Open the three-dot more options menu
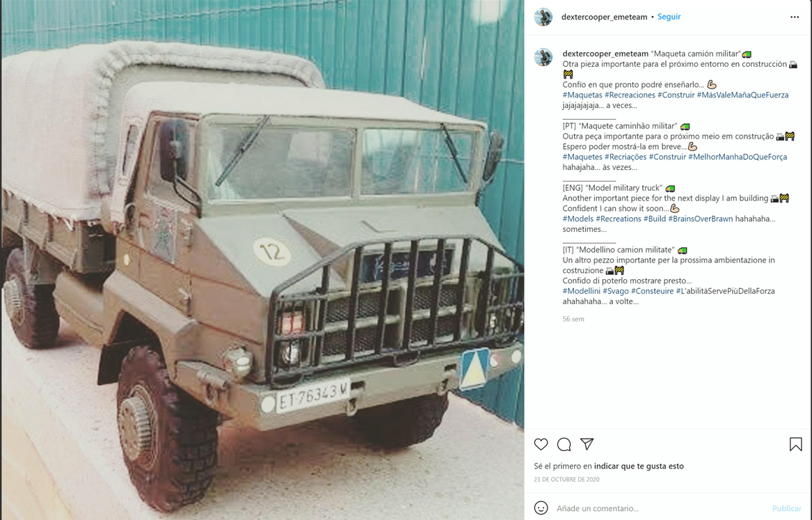The image size is (812, 520). [x=795, y=17]
